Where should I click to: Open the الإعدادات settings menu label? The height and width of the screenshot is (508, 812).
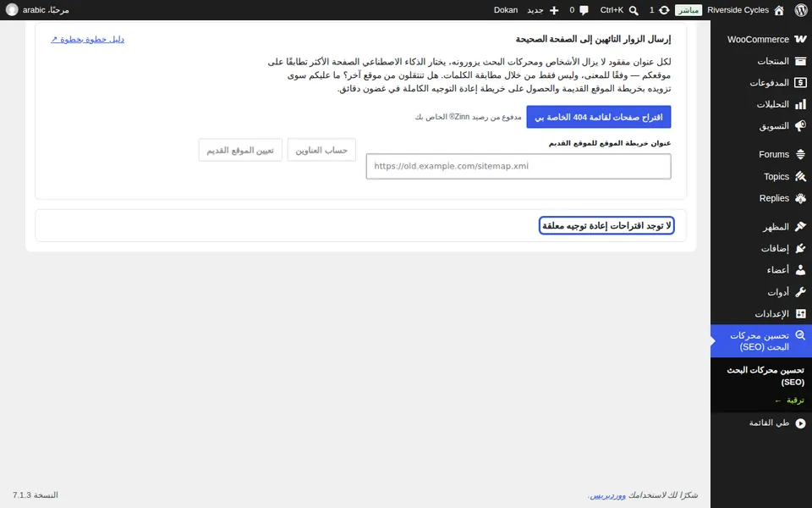point(771,314)
